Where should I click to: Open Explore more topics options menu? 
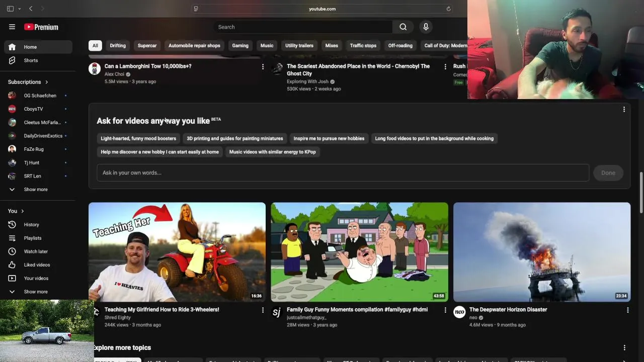(624, 347)
